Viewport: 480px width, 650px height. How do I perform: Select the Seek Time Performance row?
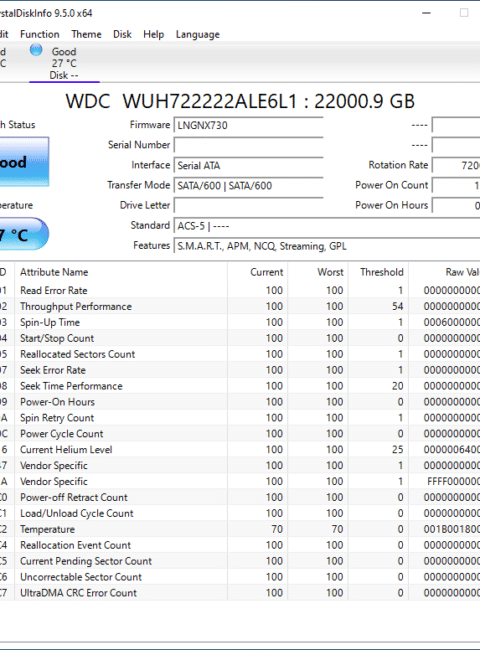(240, 386)
